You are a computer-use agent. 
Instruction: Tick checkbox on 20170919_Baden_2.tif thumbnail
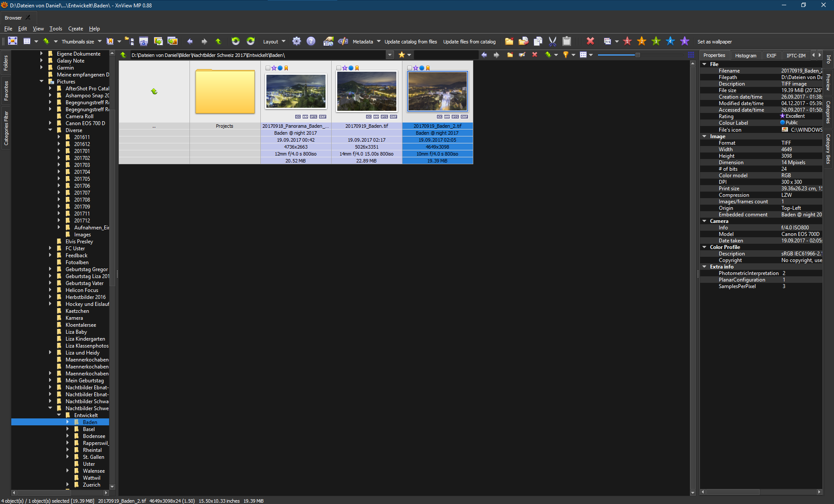click(409, 68)
